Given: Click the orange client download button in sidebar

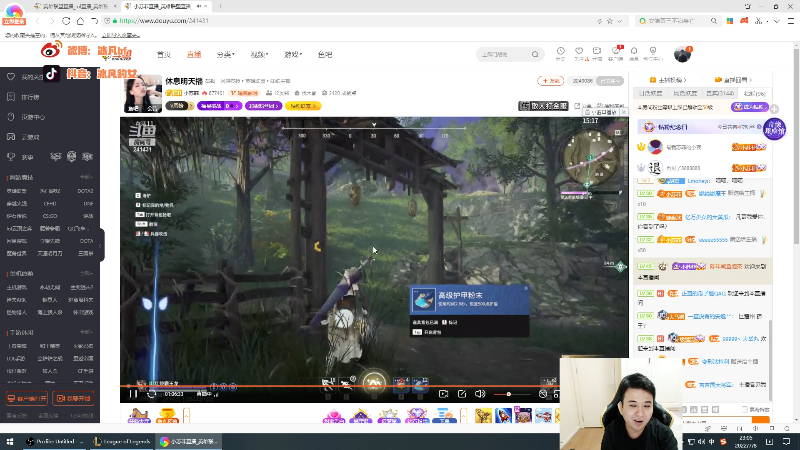Looking at the screenshot, I should (27, 398).
